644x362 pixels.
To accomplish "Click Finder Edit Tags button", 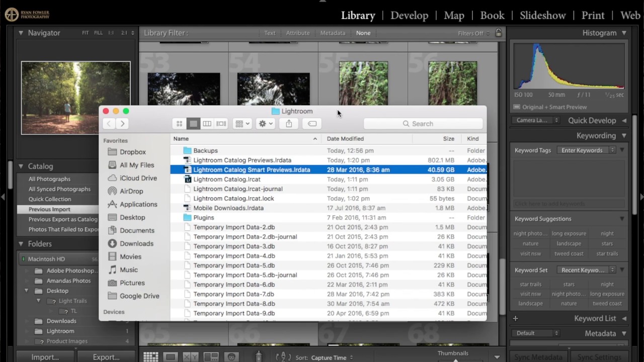I will 312,124.
